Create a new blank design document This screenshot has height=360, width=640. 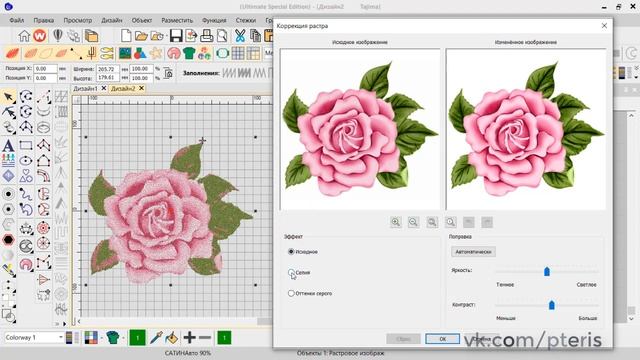(126, 36)
